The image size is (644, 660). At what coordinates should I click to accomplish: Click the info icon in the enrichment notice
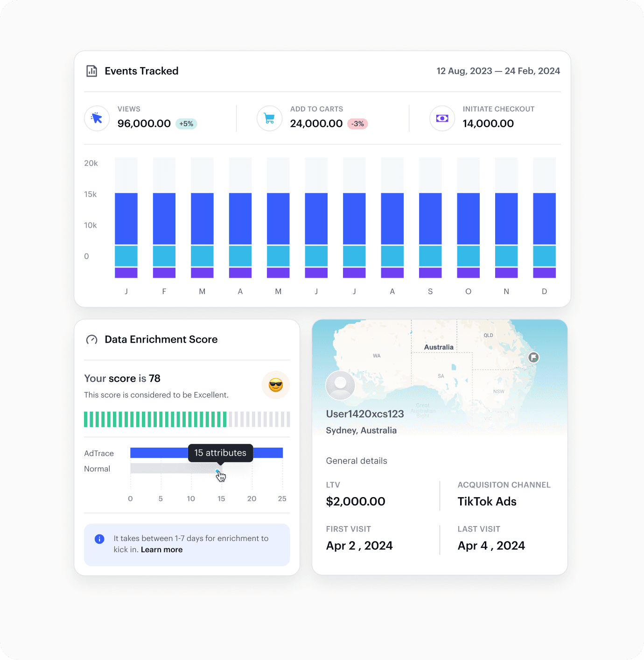pyautogui.click(x=99, y=539)
